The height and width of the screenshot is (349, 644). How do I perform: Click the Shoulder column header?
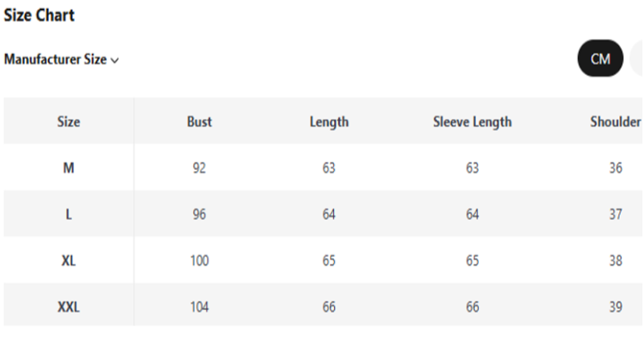[x=616, y=121]
